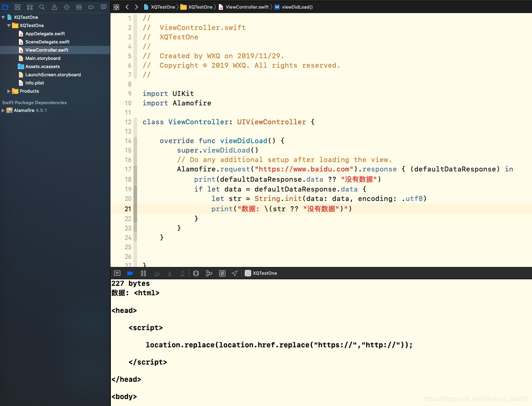Click '227 bytes' console output
The height and width of the screenshot is (406, 532).
point(131,283)
